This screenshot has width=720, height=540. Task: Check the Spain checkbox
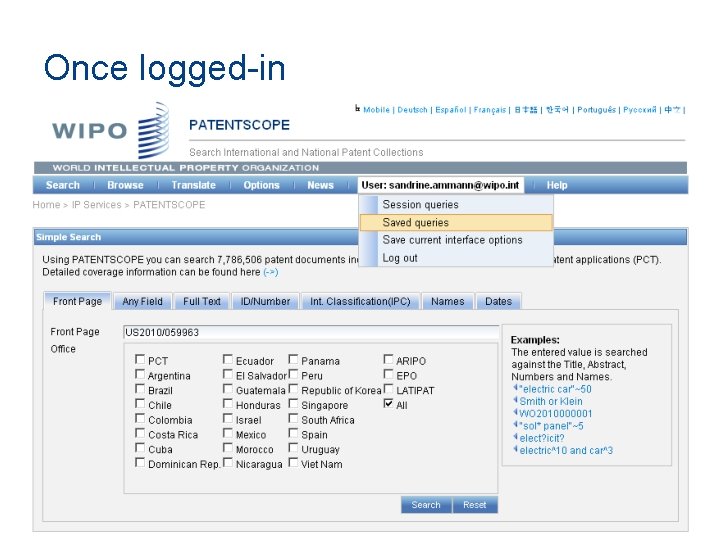293,433
